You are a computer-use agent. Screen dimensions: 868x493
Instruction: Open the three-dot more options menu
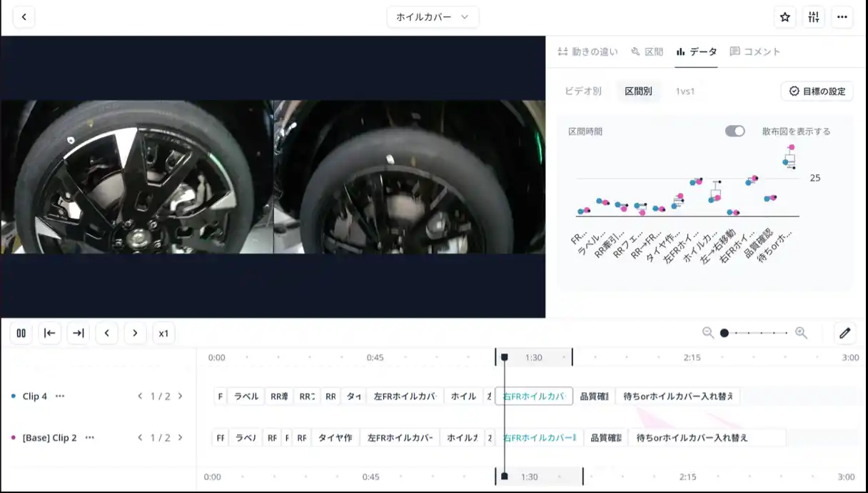point(843,17)
